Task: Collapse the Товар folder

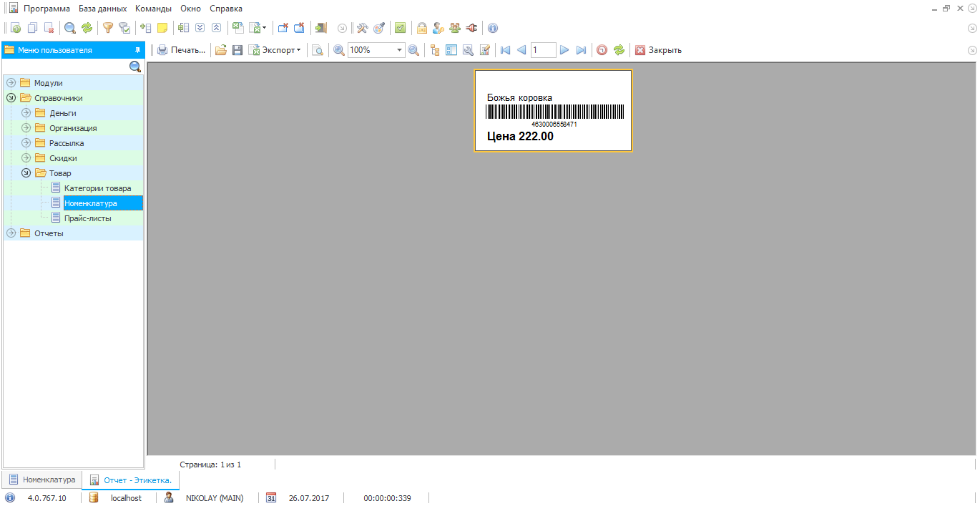Action: [26, 173]
